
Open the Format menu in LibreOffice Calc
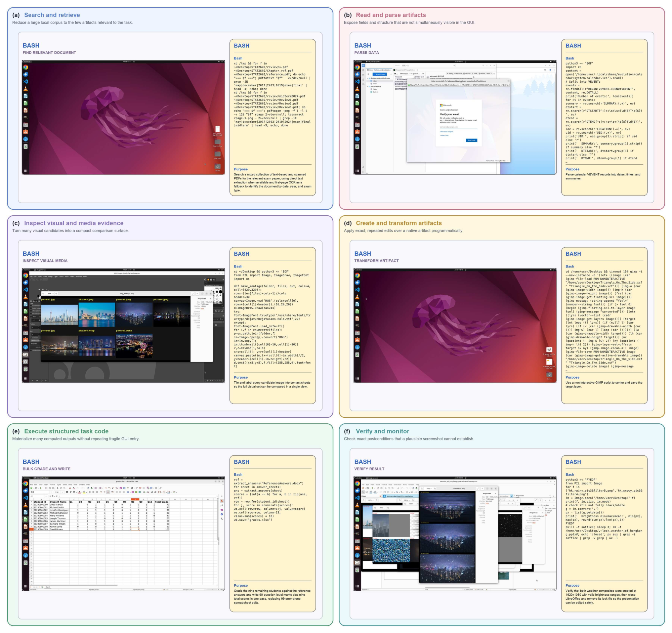(52, 484)
